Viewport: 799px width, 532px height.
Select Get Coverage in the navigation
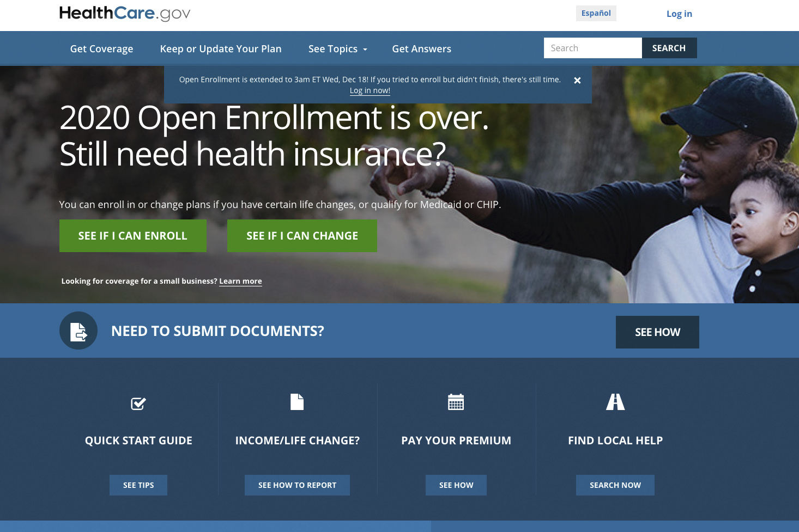coord(101,48)
